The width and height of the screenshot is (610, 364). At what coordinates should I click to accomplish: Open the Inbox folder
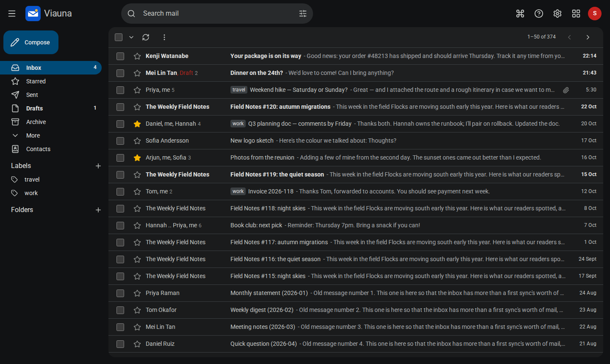51,68
